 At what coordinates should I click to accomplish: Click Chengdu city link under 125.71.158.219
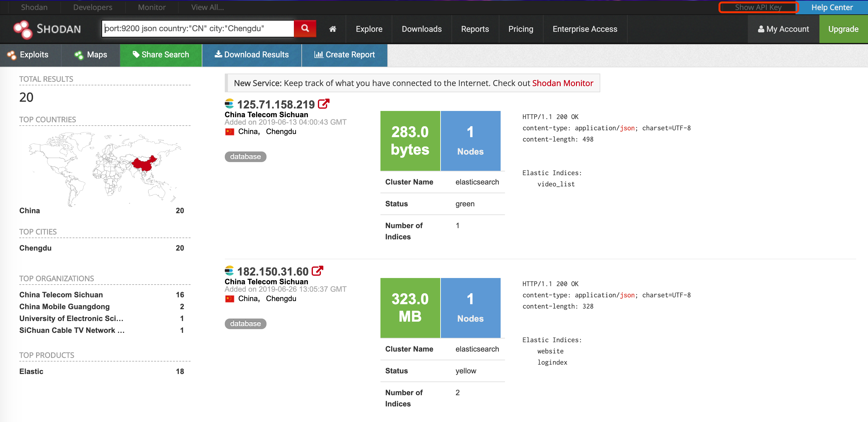(x=281, y=132)
